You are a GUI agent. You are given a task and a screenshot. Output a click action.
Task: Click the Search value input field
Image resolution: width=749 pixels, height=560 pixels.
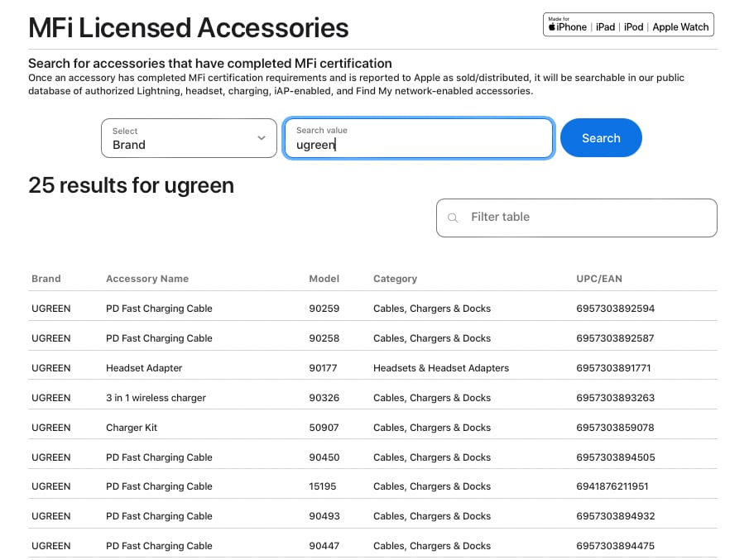418,145
